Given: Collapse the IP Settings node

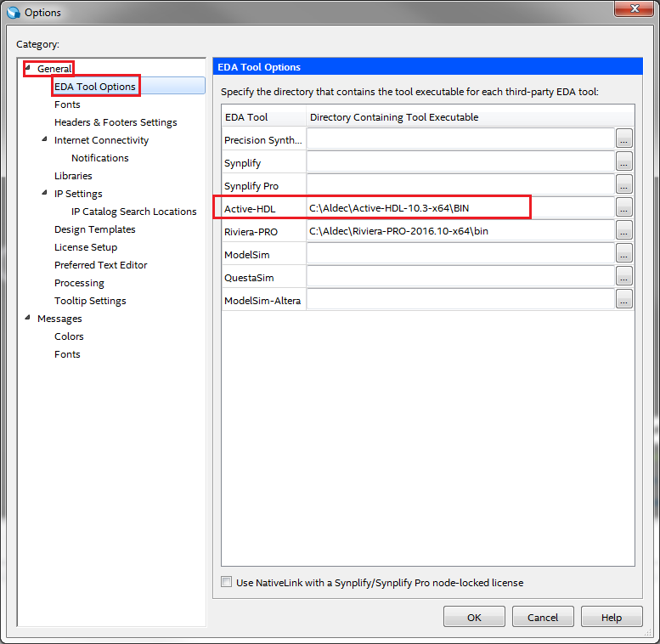Looking at the screenshot, I should tap(45, 192).
